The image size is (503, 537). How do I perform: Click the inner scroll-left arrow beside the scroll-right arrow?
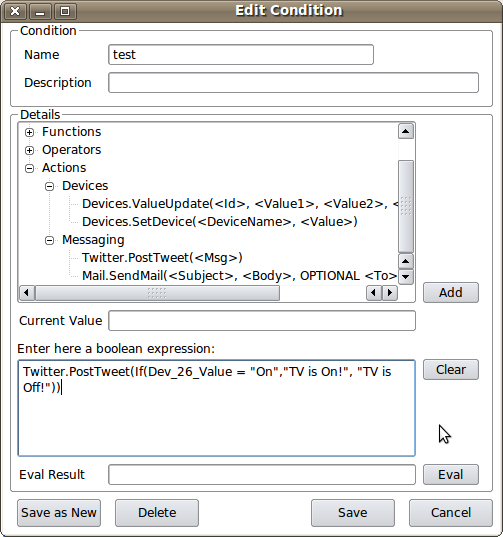click(374, 293)
